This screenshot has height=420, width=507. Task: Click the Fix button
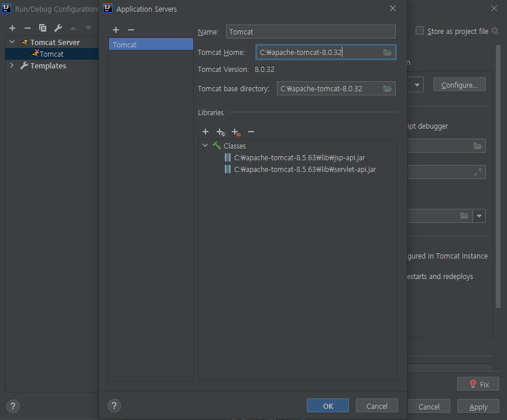click(478, 384)
